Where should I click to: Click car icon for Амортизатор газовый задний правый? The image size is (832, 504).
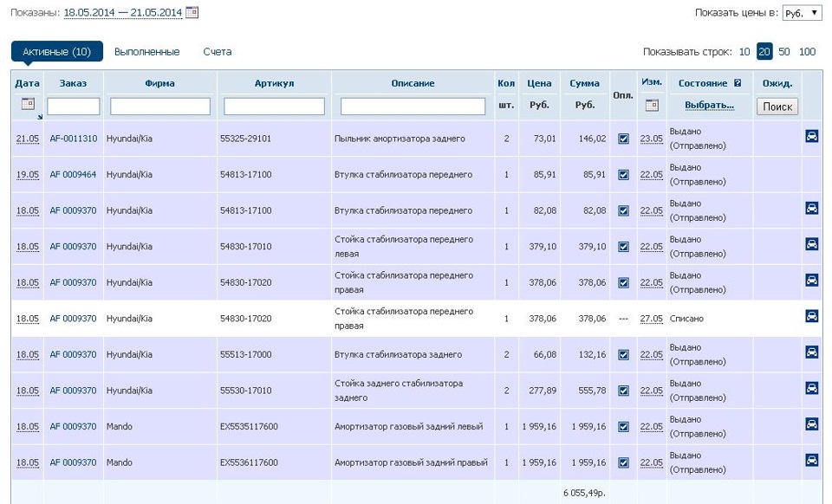point(812,461)
